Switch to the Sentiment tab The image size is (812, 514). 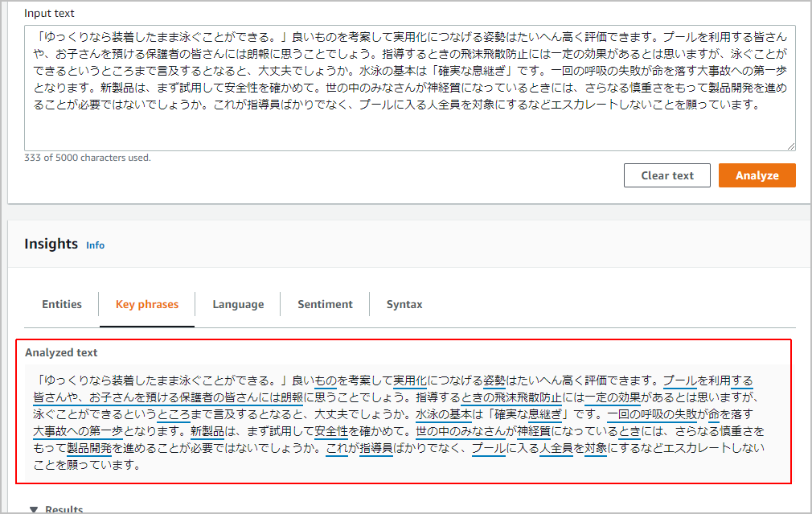[x=325, y=304]
